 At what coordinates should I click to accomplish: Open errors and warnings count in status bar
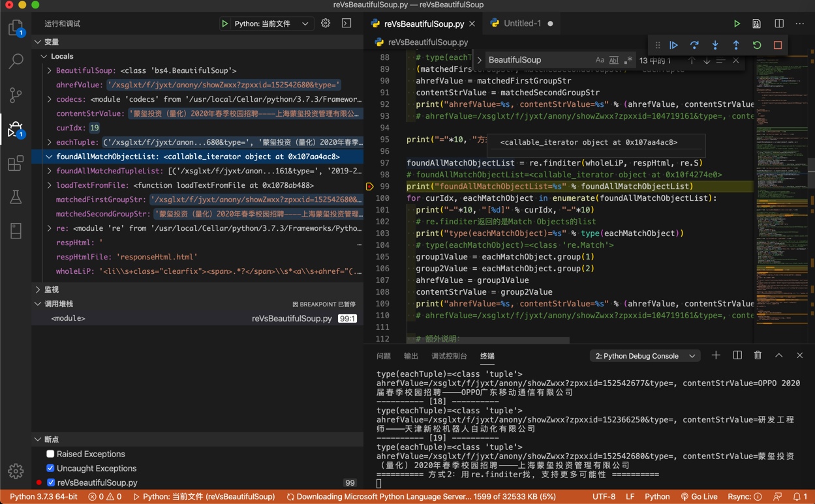click(105, 497)
